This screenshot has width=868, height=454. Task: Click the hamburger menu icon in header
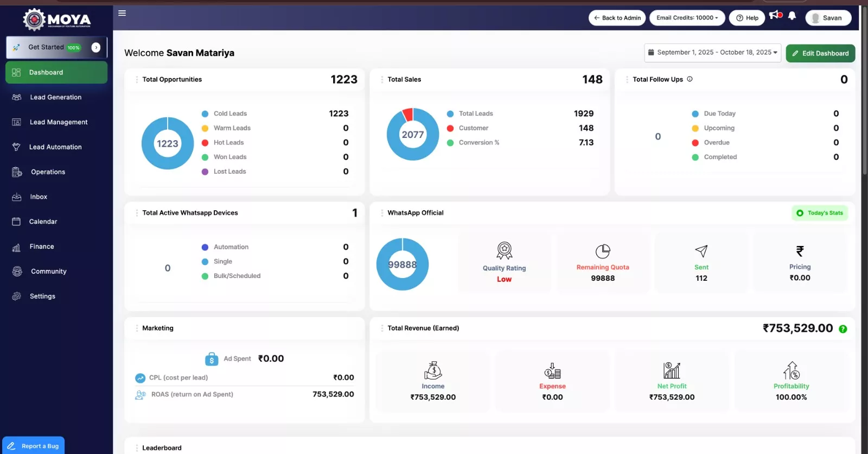tap(122, 13)
